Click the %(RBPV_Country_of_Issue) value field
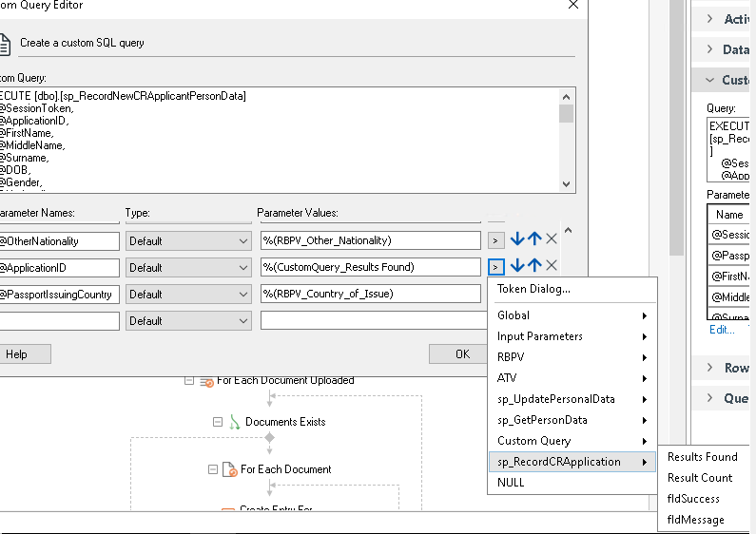Viewport: 756px width, 534px height. click(370, 294)
